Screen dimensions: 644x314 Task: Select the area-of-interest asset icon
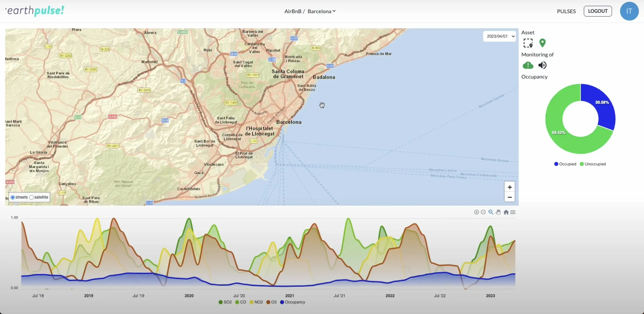click(x=528, y=43)
